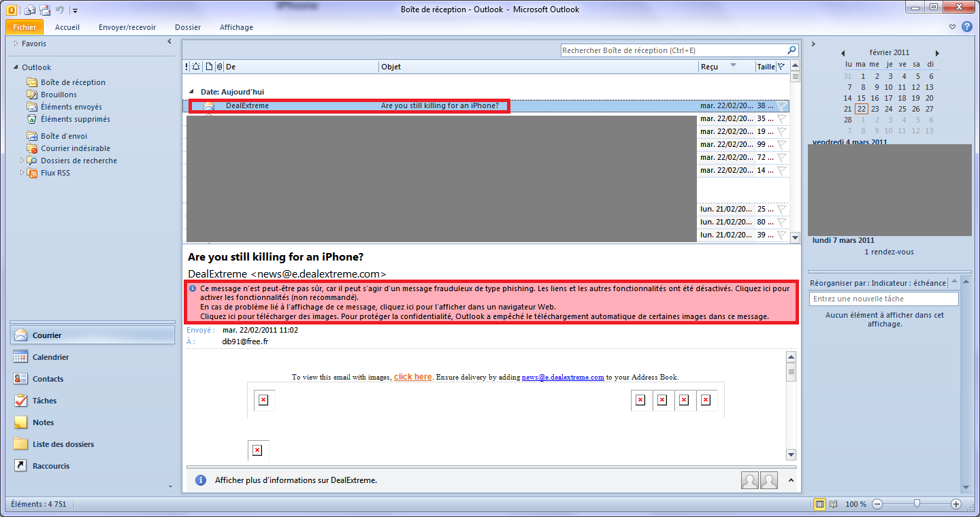The height and width of the screenshot is (517, 980).
Task: Open the Notes view
Action: [93, 422]
